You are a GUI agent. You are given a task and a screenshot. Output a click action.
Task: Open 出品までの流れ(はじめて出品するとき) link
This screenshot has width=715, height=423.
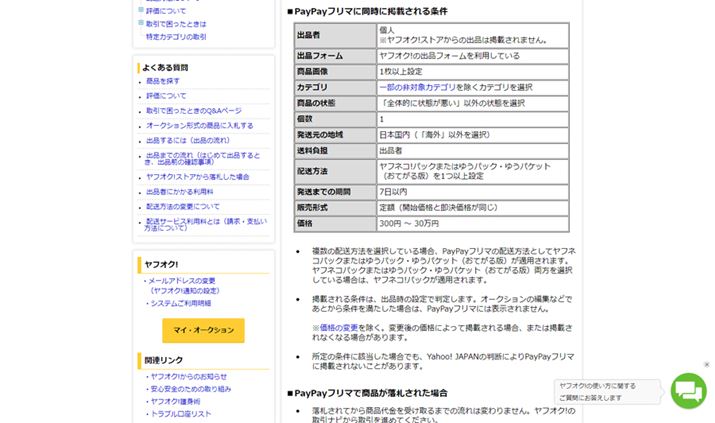pyautogui.click(x=202, y=159)
